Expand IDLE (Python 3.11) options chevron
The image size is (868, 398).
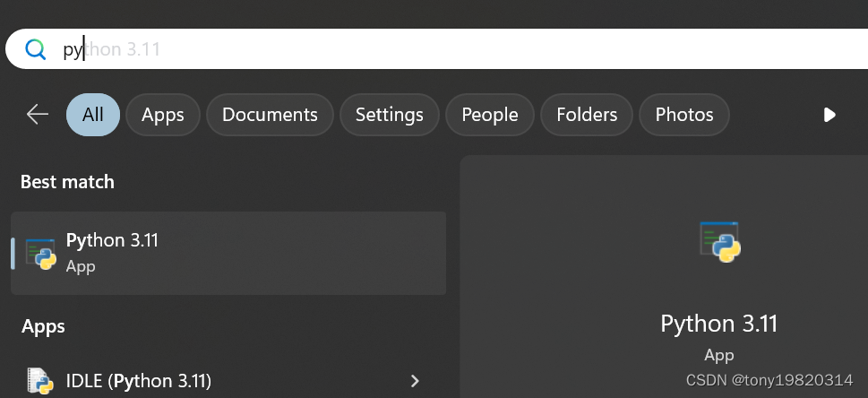click(415, 381)
